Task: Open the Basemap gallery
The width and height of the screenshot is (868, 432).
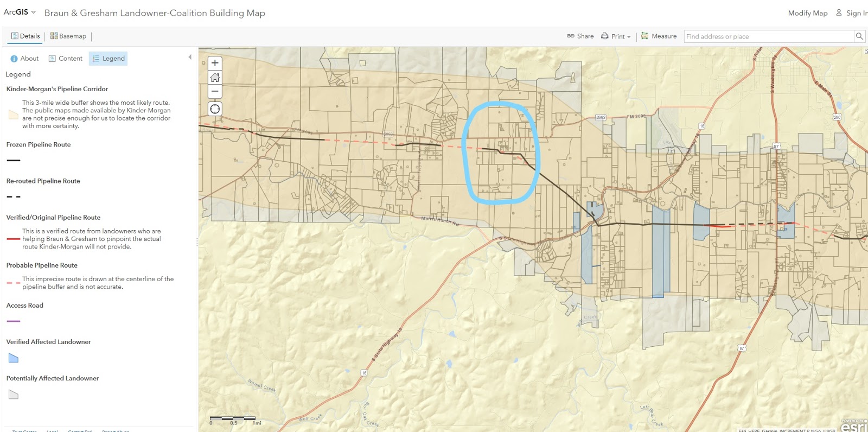Action: [x=68, y=36]
